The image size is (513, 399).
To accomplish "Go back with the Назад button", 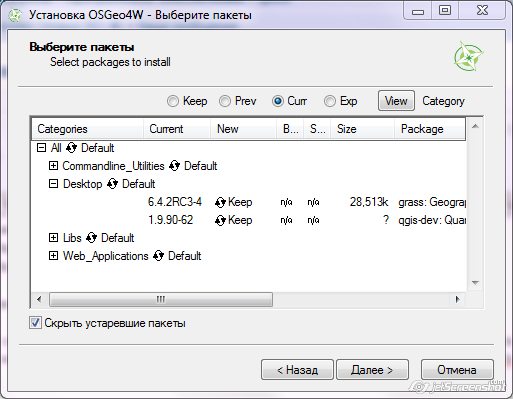I will pos(297,370).
